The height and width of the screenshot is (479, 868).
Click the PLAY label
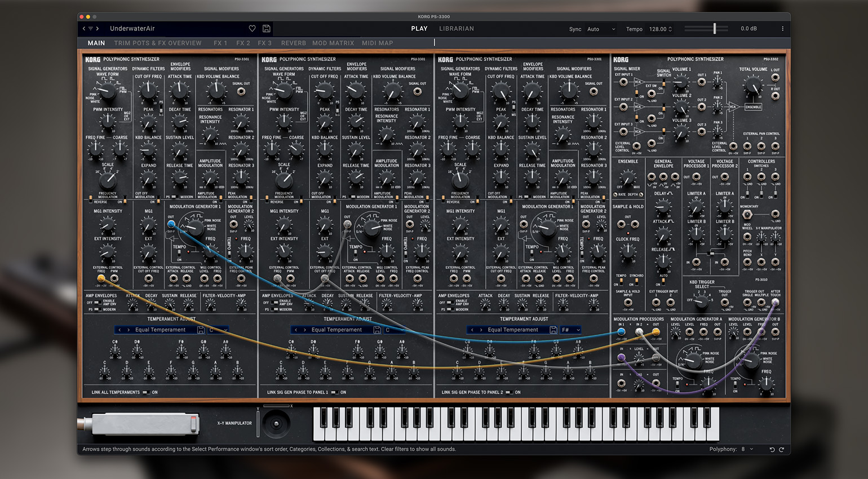[419, 28]
